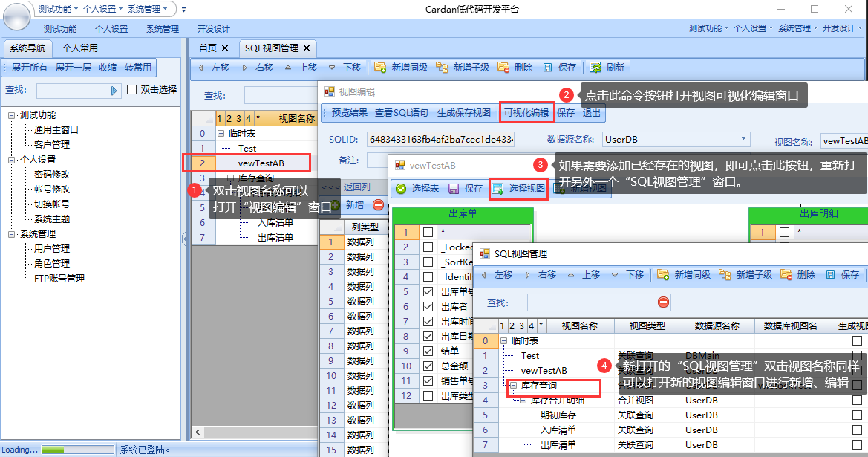Click 预览结果 in the 视图编辑 window
Viewport: 868px width, 457px height.
(349, 113)
